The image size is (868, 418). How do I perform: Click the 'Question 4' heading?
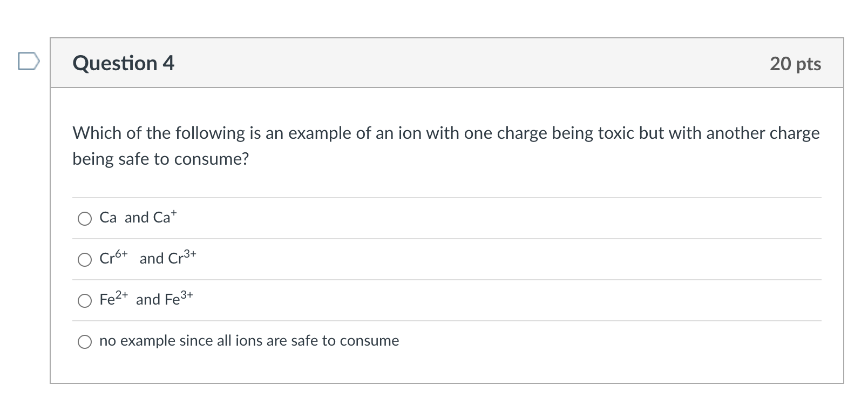tap(124, 63)
